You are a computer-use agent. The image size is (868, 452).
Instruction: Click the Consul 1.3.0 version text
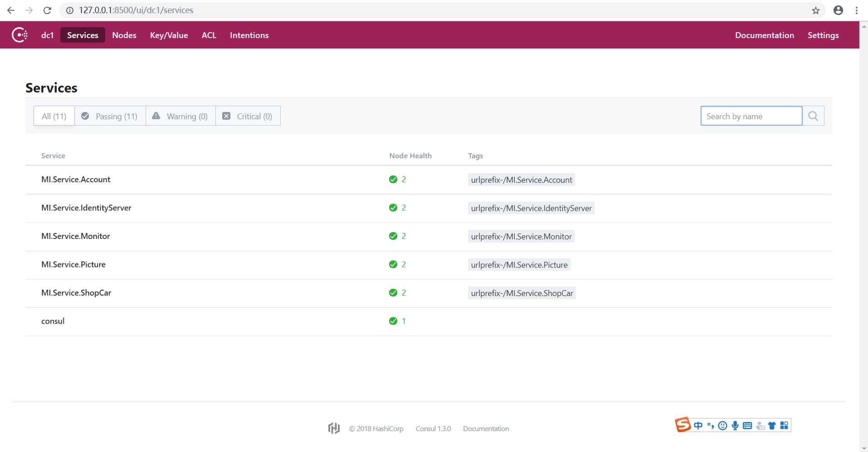[433, 428]
